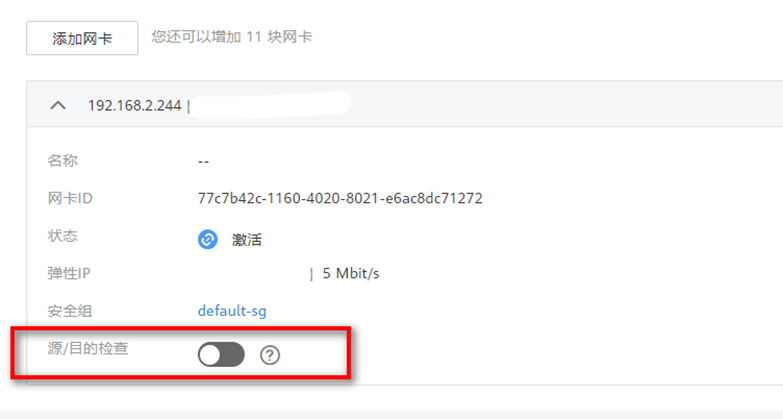Click the 网卡ID label
783x419 pixels.
pyautogui.click(x=70, y=198)
